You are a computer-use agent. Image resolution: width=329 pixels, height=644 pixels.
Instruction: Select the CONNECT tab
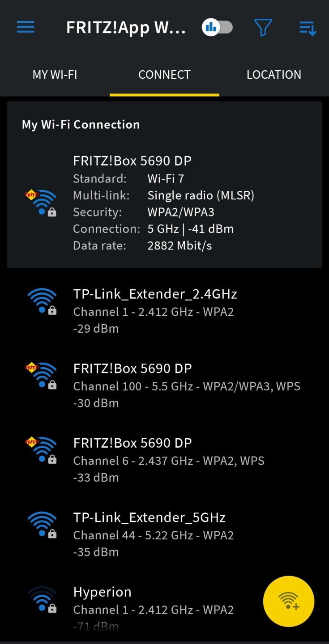pyautogui.click(x=164, y=75)
